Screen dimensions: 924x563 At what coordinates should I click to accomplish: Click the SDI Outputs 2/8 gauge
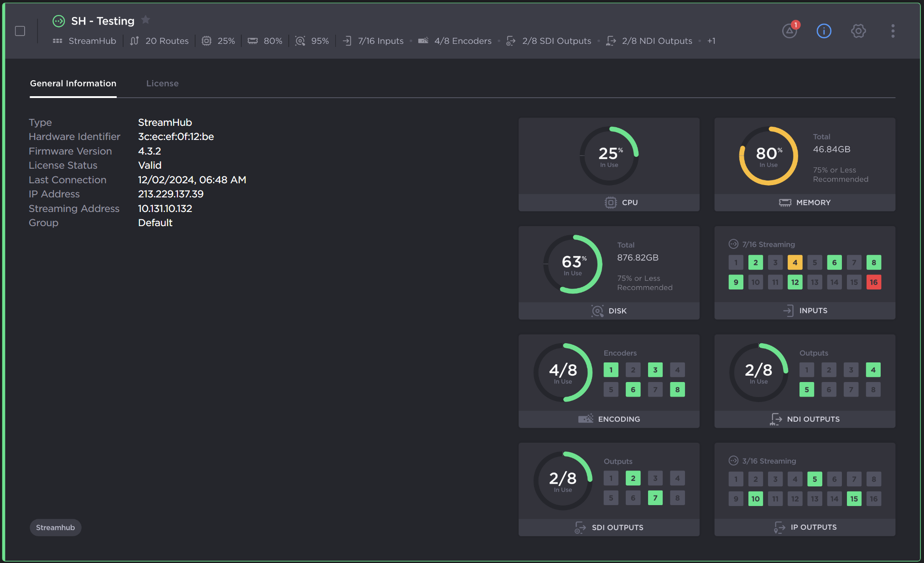[563, 481]
